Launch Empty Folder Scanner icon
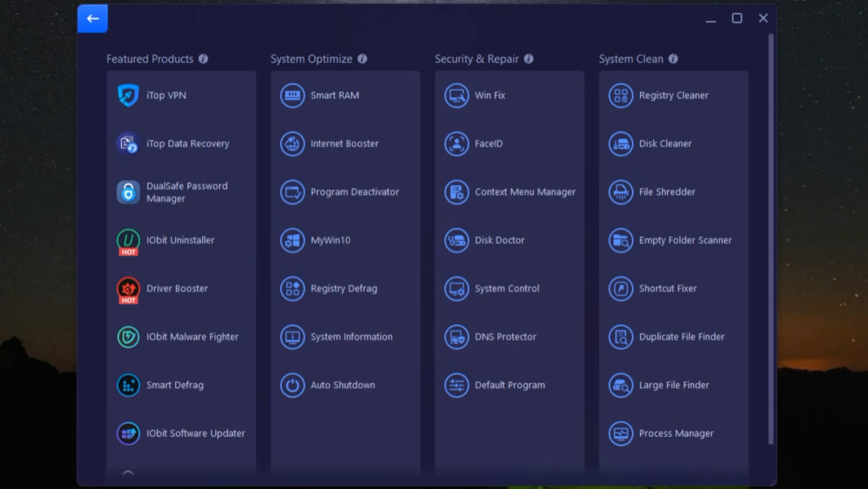 620,240
